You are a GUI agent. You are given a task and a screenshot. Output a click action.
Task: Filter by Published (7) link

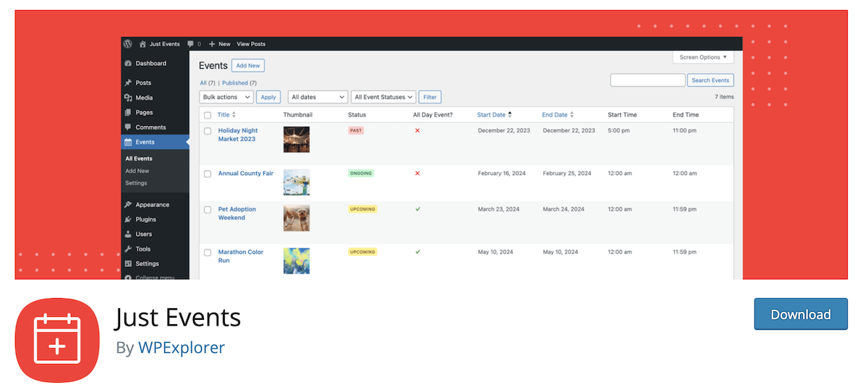click(239, 83)
